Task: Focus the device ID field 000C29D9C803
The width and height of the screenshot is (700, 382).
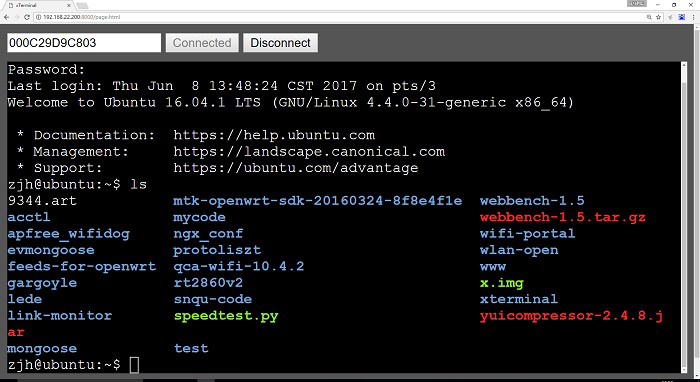Action: (x=84, y=43)
